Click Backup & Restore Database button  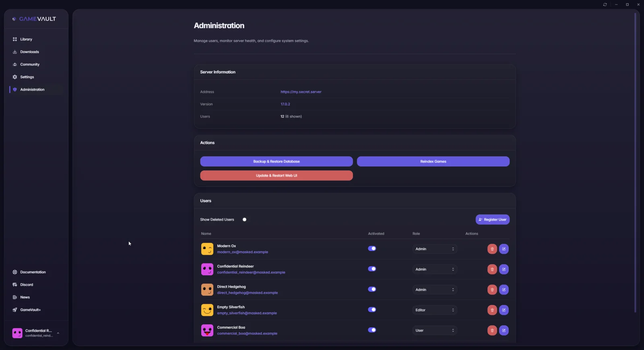click(277, 161)
